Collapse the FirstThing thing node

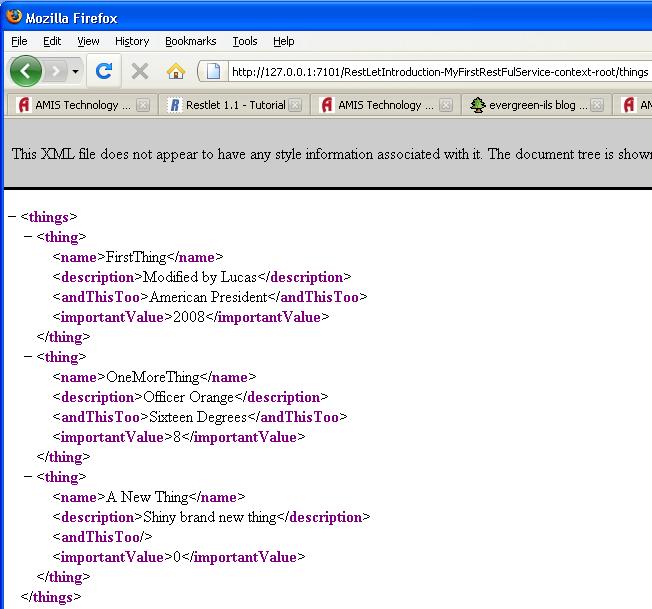(27, 237)
